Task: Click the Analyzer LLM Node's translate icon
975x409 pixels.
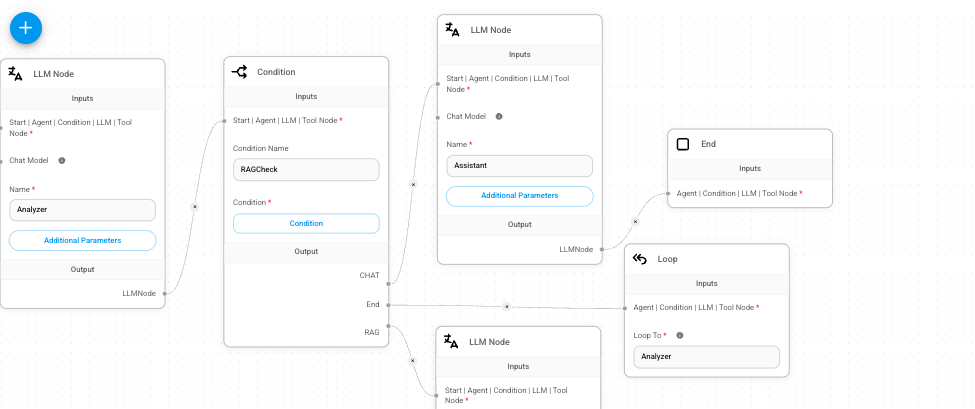Action: (16, 74)
